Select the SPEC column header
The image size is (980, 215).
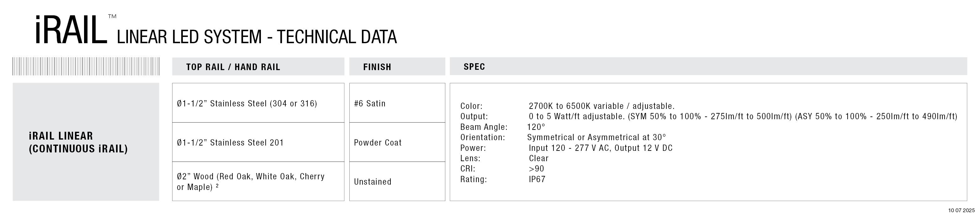point(474,67)
